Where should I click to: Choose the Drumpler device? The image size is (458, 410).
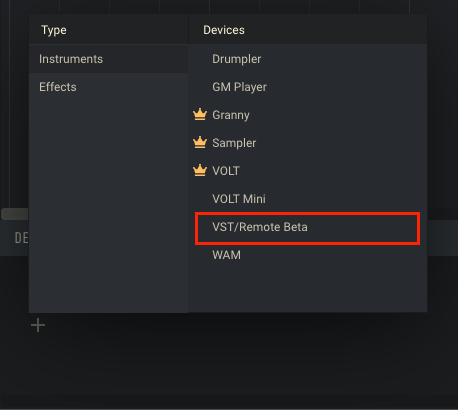308,59
